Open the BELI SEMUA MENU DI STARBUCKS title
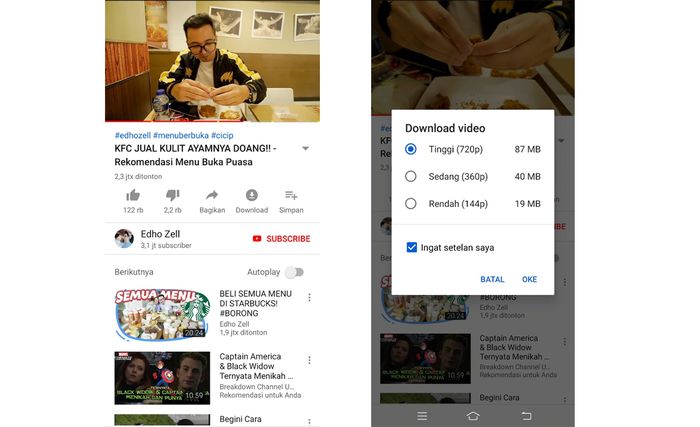The image size is (700, 427). pyautogui.click(x=255, y=303)
